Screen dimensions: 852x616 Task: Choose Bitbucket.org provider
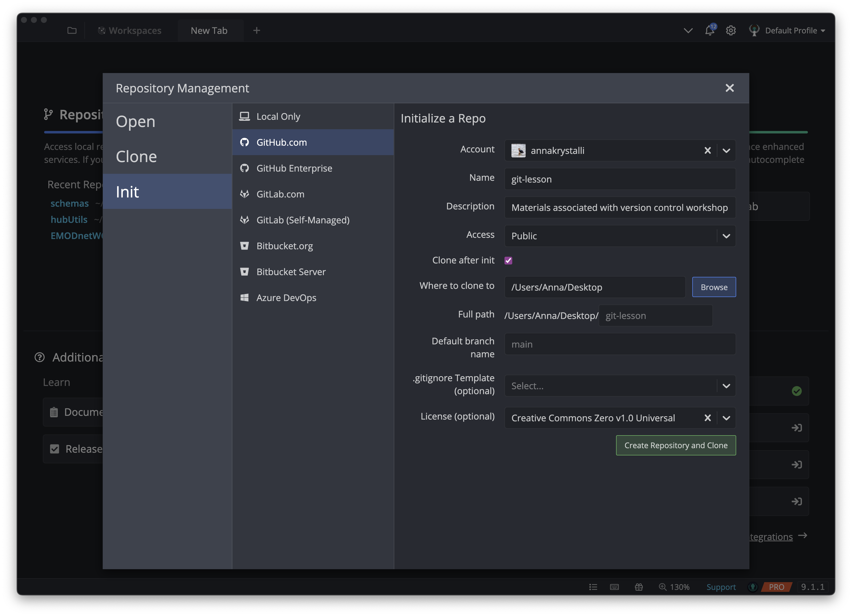click(313, 246)
